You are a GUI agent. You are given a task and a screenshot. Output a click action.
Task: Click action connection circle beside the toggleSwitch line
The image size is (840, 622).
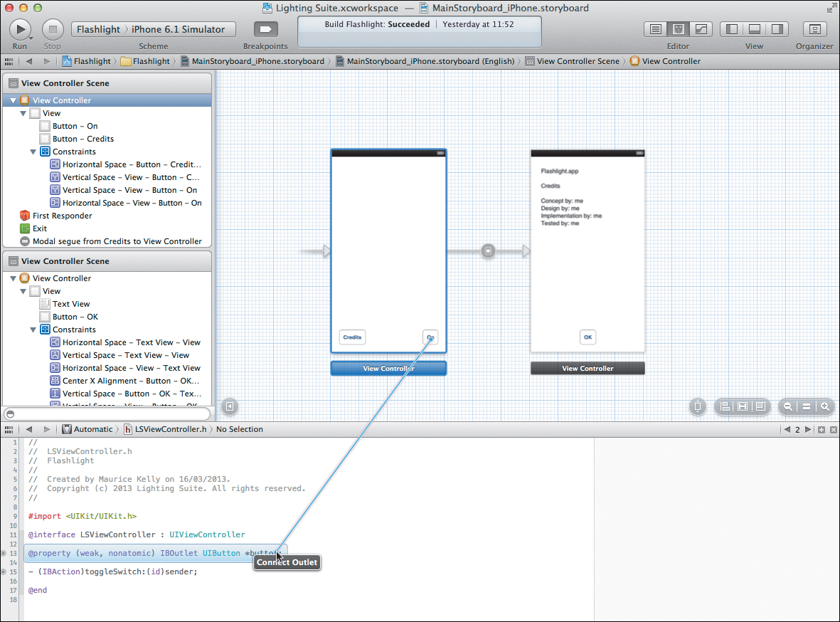point(4,571)
